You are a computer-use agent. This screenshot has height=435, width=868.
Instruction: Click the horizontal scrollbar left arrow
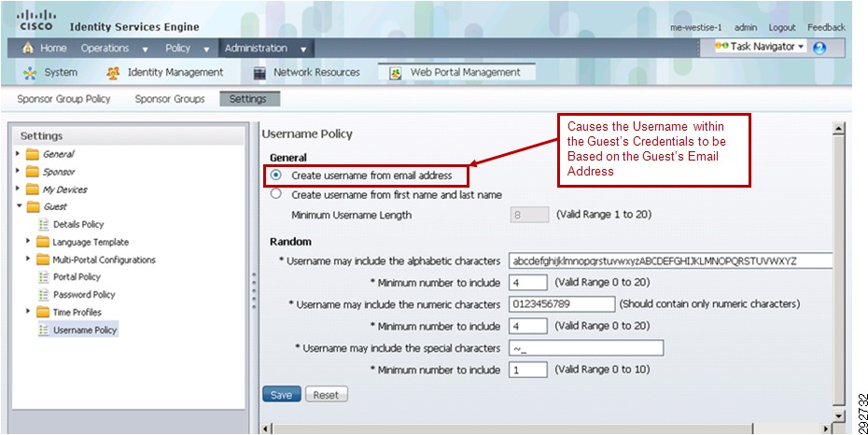coord(265,428)
